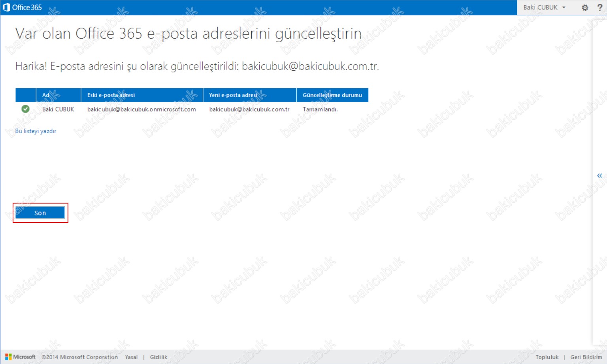Click the Microsoft logo in footer
This screenshot has width=607, height=364.
pos(20,357)
